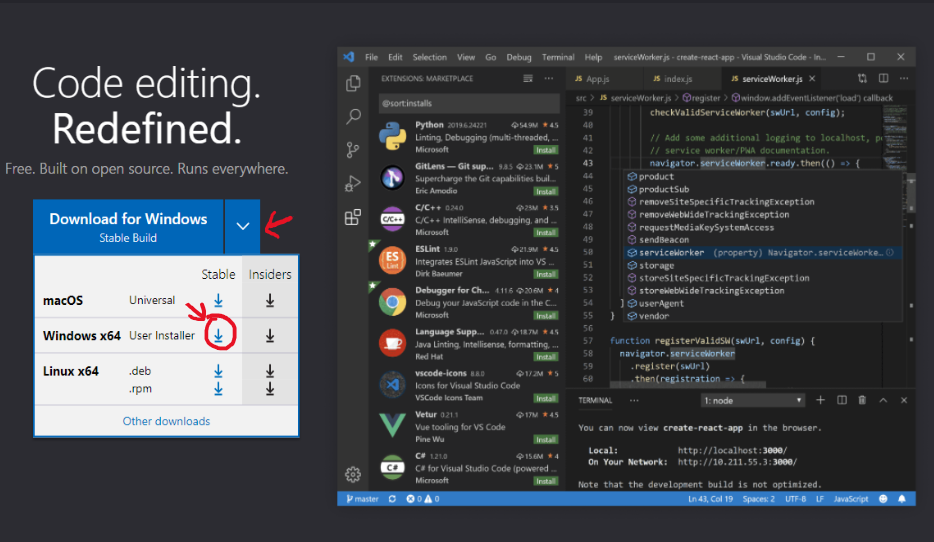Click the open changes compare icon
Screen dimensions: 934x542
863,79
